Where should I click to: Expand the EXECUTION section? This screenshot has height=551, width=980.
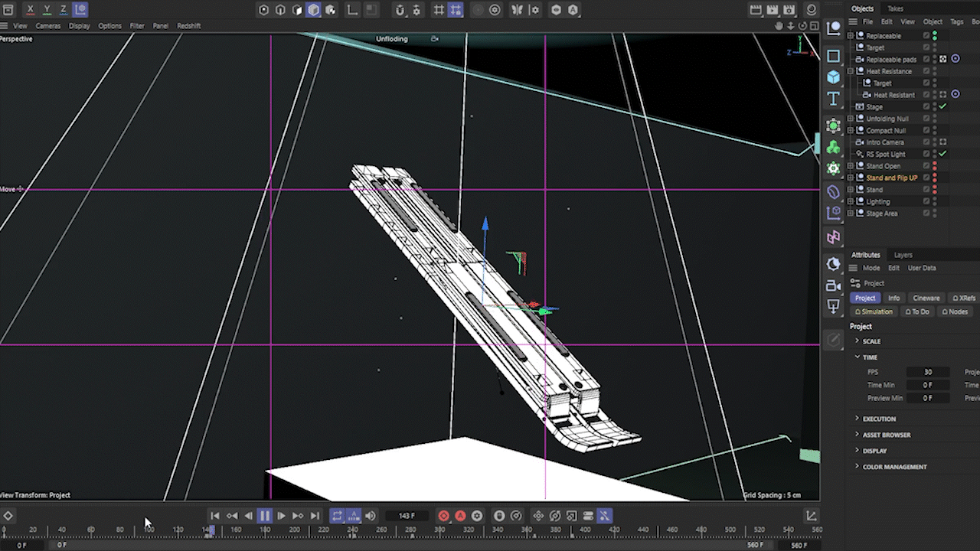click(857, 419)
